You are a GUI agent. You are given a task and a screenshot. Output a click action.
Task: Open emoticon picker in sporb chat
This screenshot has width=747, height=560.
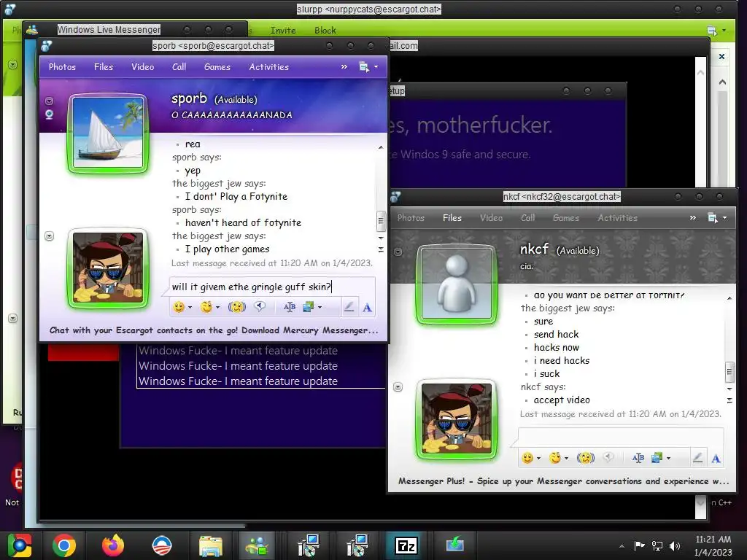179,307
